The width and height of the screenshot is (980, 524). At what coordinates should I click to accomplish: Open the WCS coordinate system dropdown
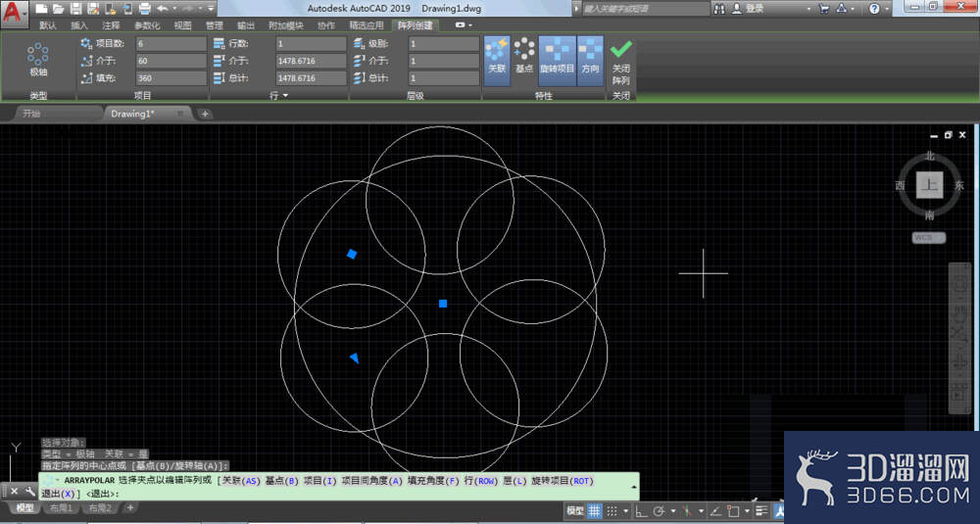[929, 237]
